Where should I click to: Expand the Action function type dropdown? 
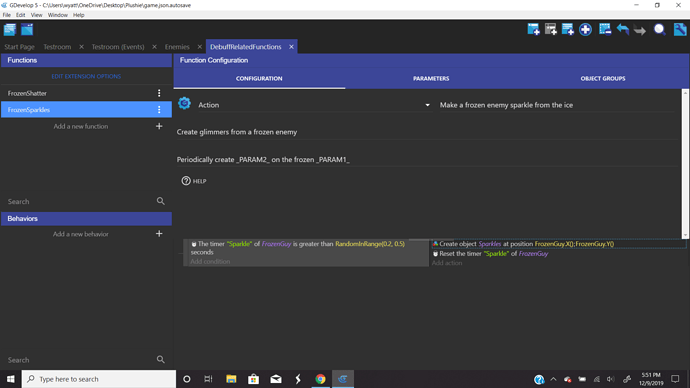[427, 105]
